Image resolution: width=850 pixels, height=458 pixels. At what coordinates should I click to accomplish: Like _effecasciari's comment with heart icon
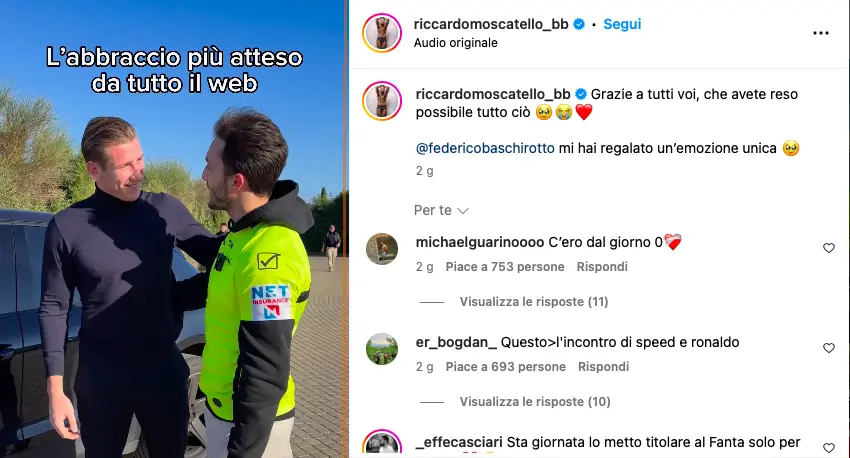(829, 448)
